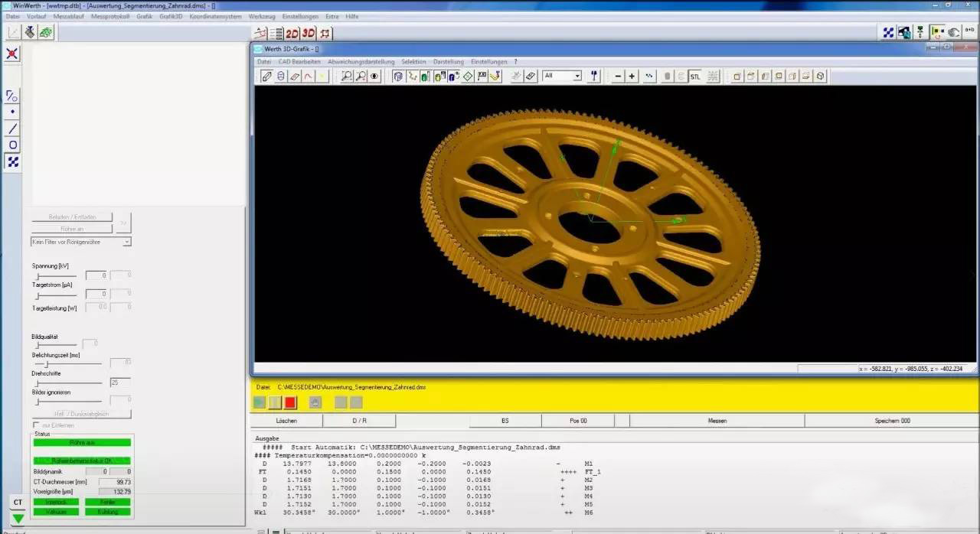Toggle the 'nur Entfernen' checkbox
980x534 pixels.
(36, 425)
